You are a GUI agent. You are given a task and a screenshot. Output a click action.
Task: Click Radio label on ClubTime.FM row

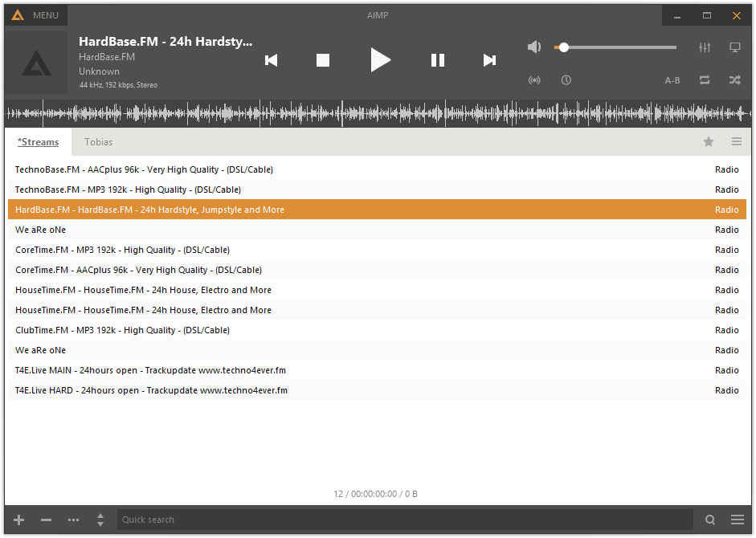pyautogui.click(x=726, y=330)
